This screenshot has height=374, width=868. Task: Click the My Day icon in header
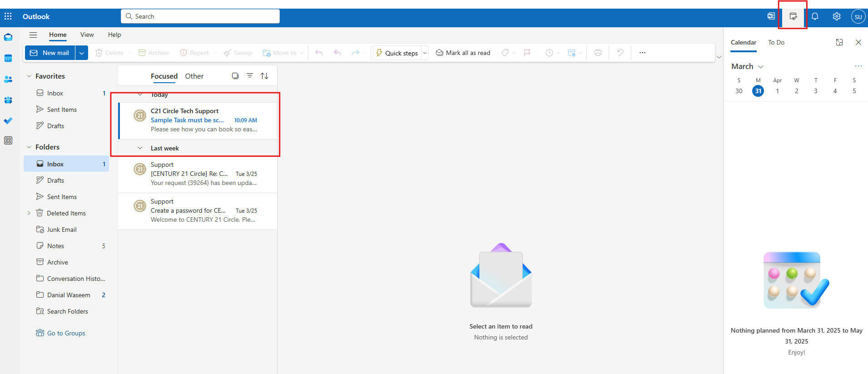click(793, 16)
